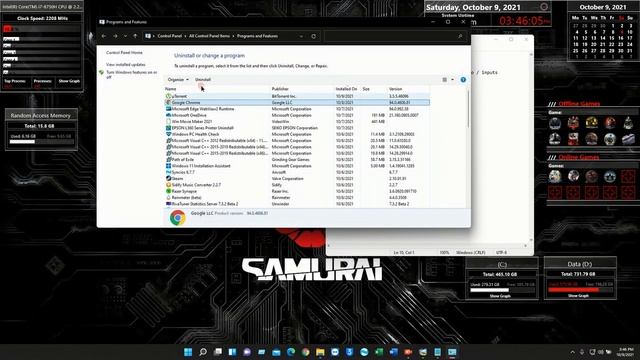Open Turn Windows features on or off link
Image resolution: width=640 pixels, height=360 pixels.
(132, 74)
